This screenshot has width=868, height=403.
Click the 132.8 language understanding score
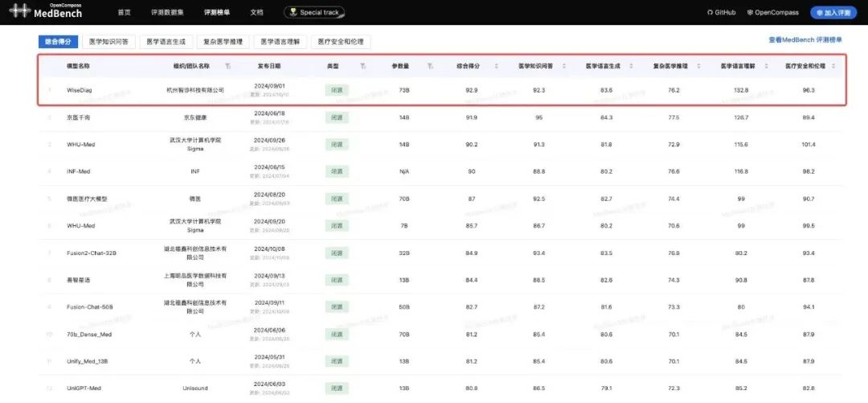741,90
